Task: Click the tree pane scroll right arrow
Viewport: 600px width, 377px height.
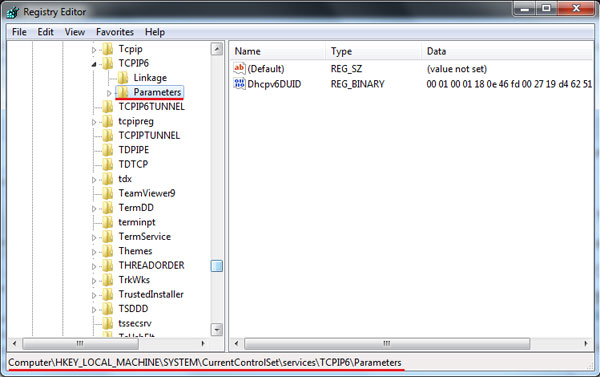Action: (203, 343)
